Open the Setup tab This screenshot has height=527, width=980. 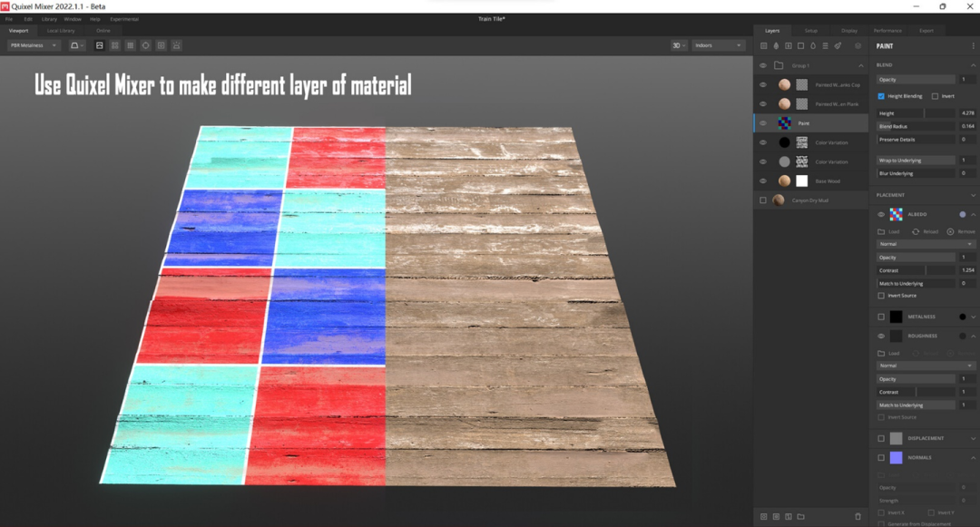tap(810, 31)
